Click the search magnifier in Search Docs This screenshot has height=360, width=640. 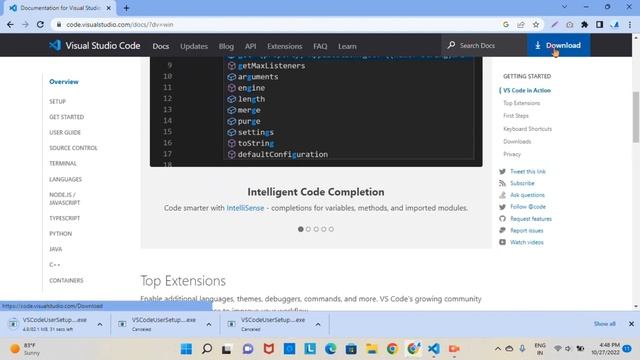coord(451,45)
